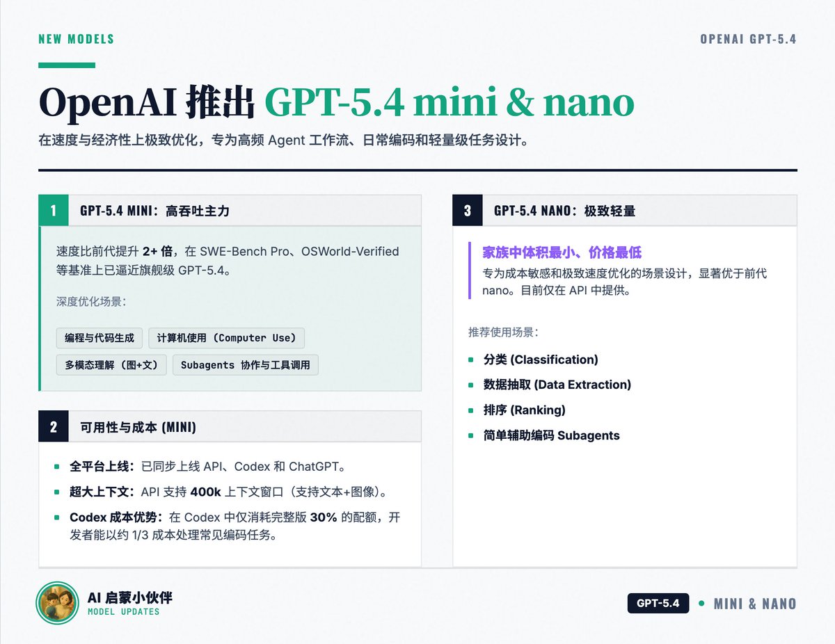Viewport: 835px width, 644px height.
Task: Click the AI 启蒙小伙伴 name text
Action: tap(129, 597)
